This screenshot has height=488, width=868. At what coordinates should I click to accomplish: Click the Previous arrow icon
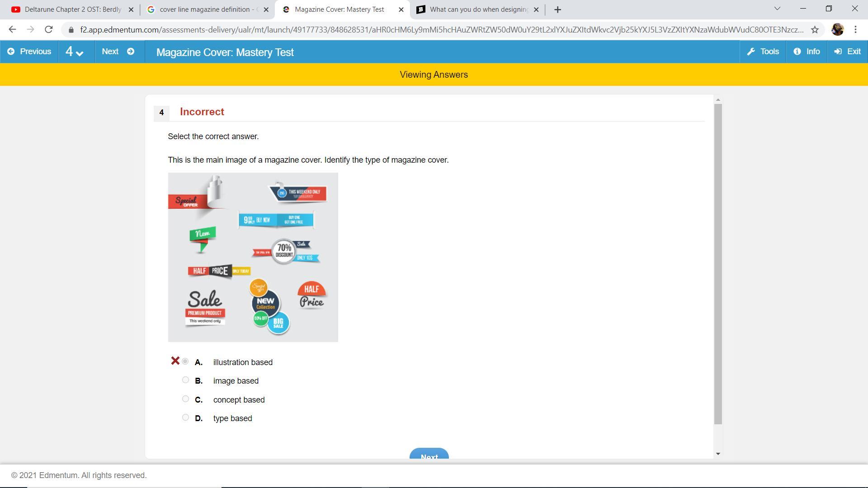click(x=11, y=52)
